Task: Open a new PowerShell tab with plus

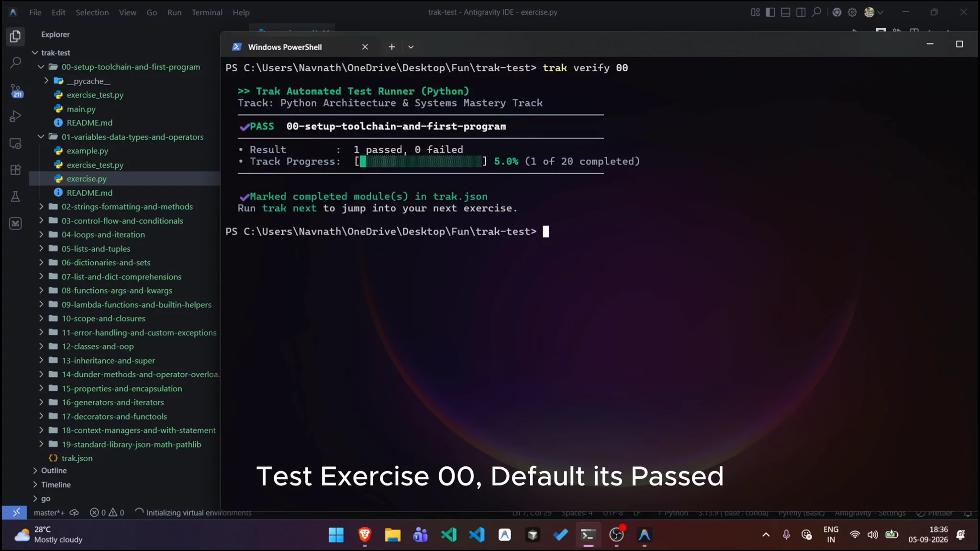Action: coord(391,47)
